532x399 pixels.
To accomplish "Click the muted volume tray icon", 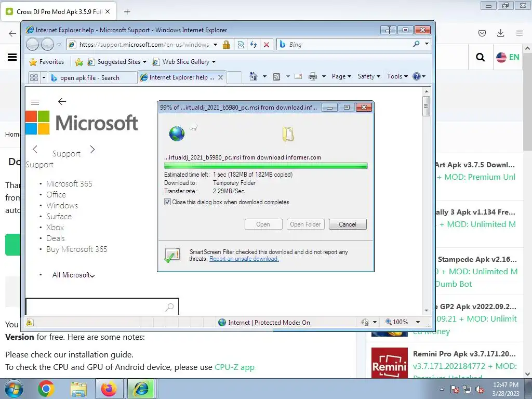I will (480, 389).
